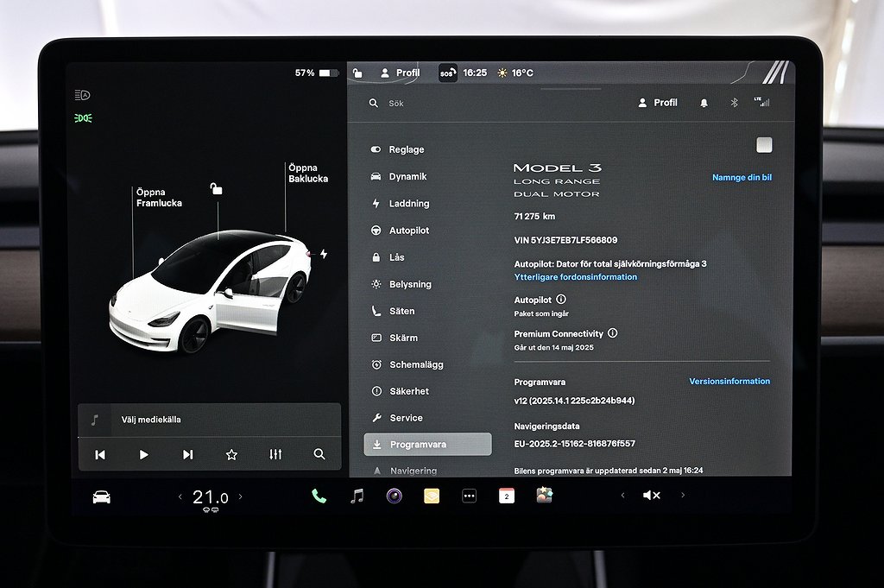Open the Toybox app icon
This screenshot has width=884, height=588.
[x=544, y=496]
